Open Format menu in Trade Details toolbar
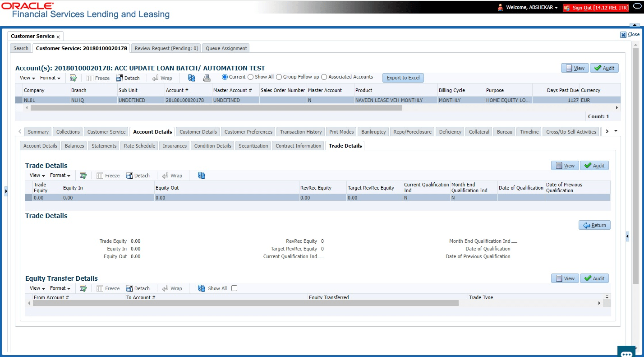644x357 pixels. point(60,176)
